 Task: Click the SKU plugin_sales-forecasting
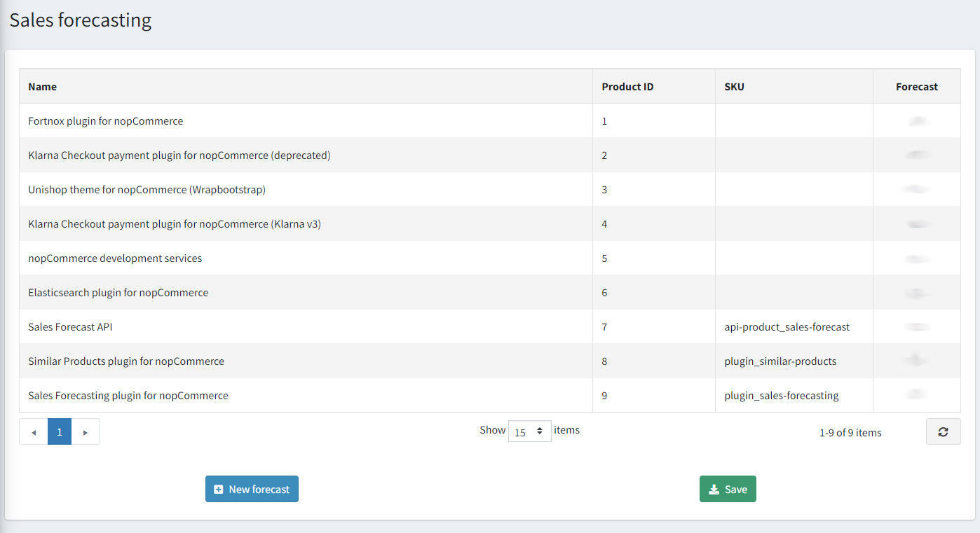click(x=782, y=396)
